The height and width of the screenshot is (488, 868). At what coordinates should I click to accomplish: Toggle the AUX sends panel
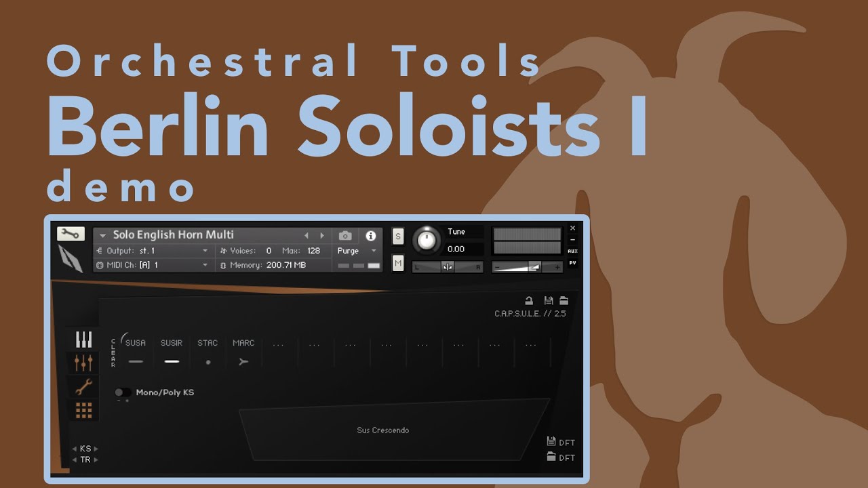point(572,251)
